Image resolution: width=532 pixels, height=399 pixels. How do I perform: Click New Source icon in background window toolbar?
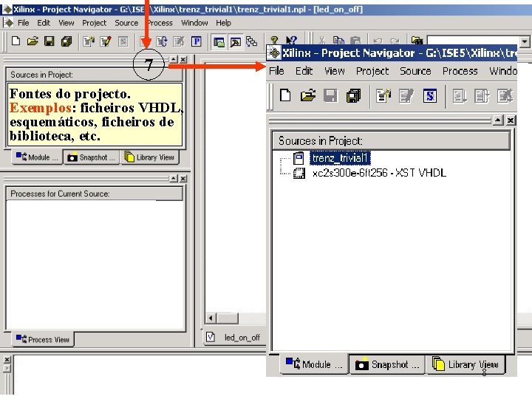click(89, 41)
